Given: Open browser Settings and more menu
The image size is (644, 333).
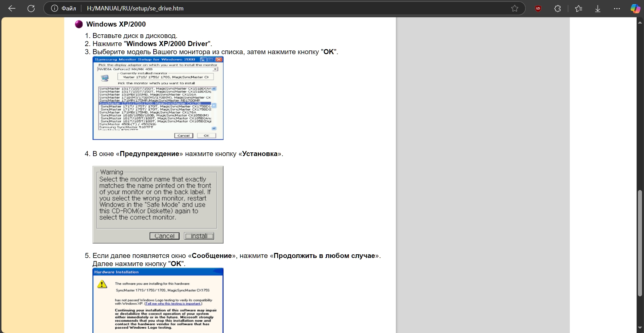Looking at the screenshot, I should click(617, 9).
